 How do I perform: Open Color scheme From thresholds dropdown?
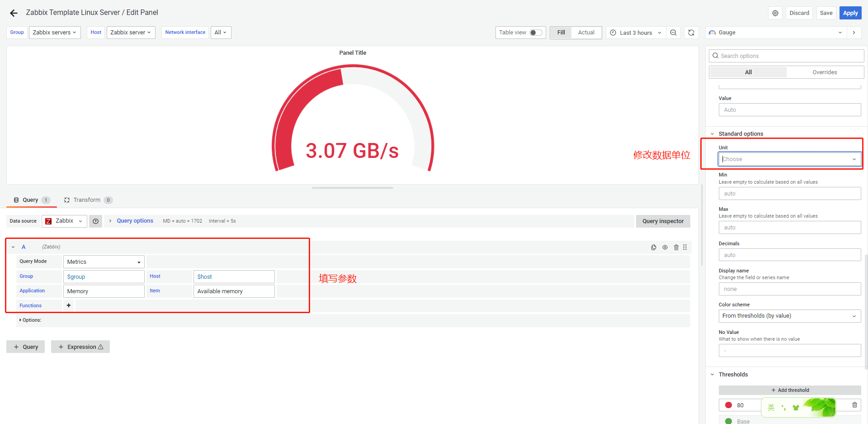[x=789, y=316]
